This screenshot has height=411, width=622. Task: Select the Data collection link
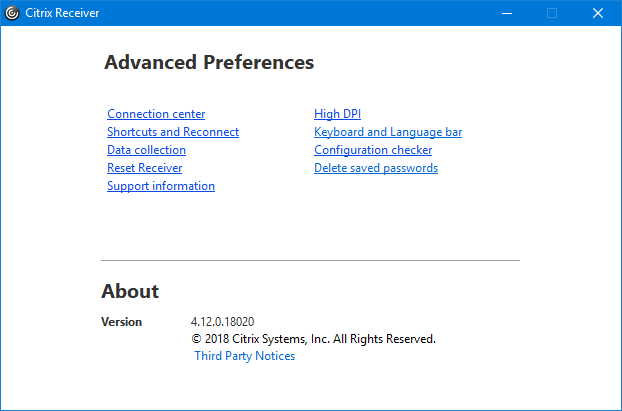point(146,150)
